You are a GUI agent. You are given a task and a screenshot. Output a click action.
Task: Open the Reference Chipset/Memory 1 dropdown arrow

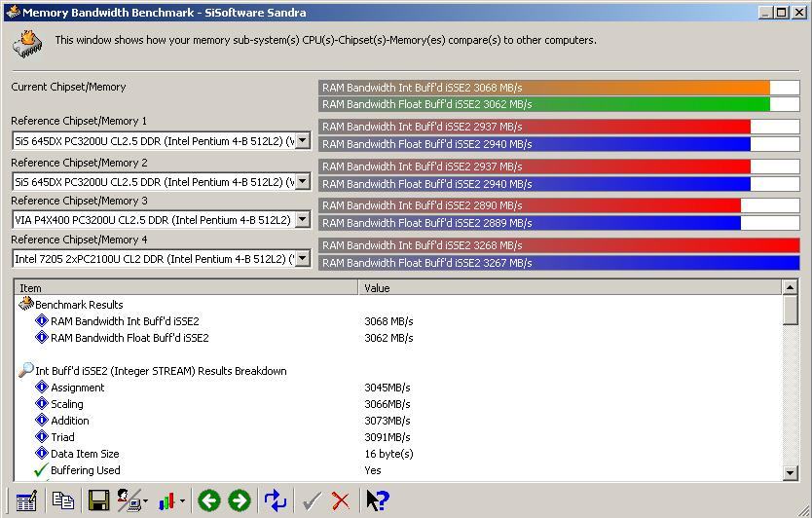[303, 140]
